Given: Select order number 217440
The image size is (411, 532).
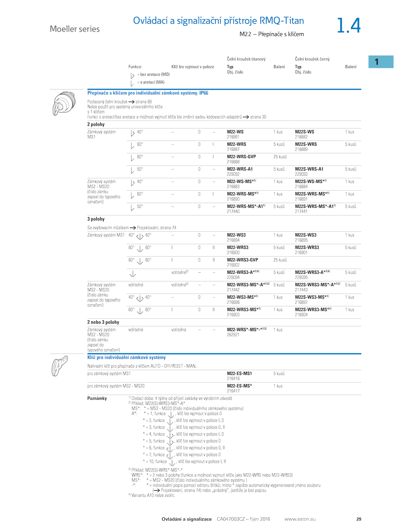Looking at the screenshot, I should [x=233, y=211].
